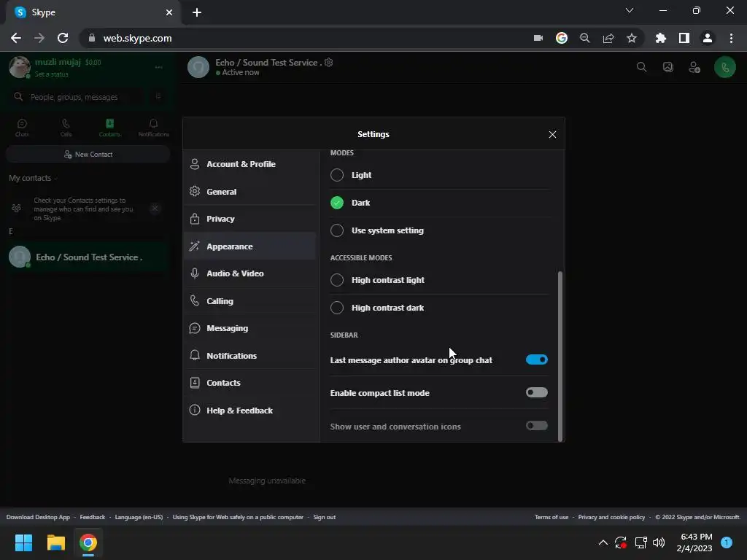Select High contrast light mode
Screen dimensions: 747x560
coord(337,280)
